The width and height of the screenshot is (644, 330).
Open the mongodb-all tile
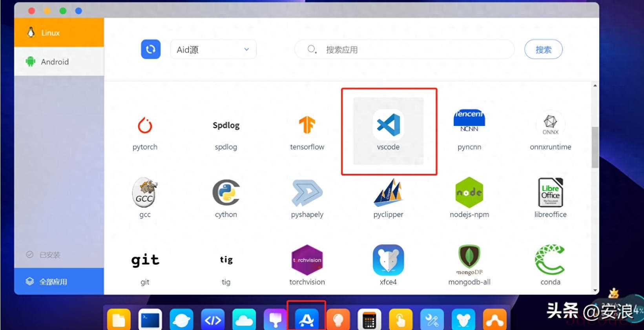[469, 265]
